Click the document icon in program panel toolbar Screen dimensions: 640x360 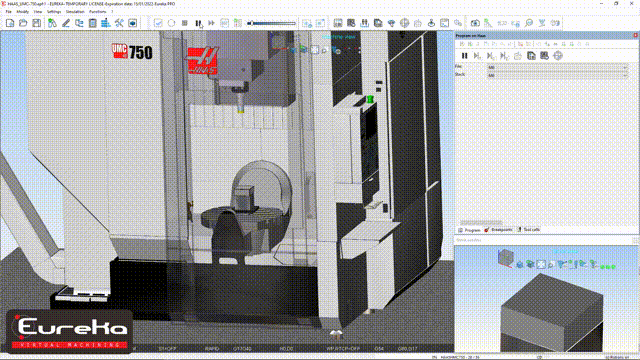tap(531, 56)
